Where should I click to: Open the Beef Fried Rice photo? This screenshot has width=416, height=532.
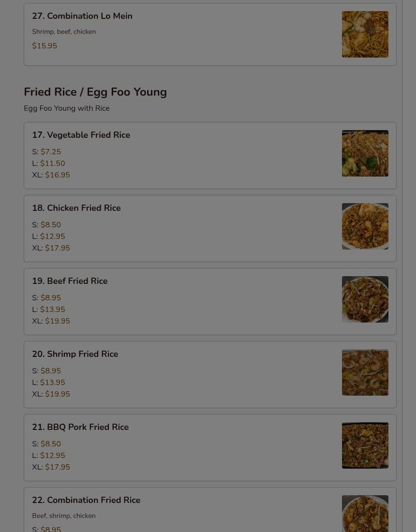[x=365, y=299]
